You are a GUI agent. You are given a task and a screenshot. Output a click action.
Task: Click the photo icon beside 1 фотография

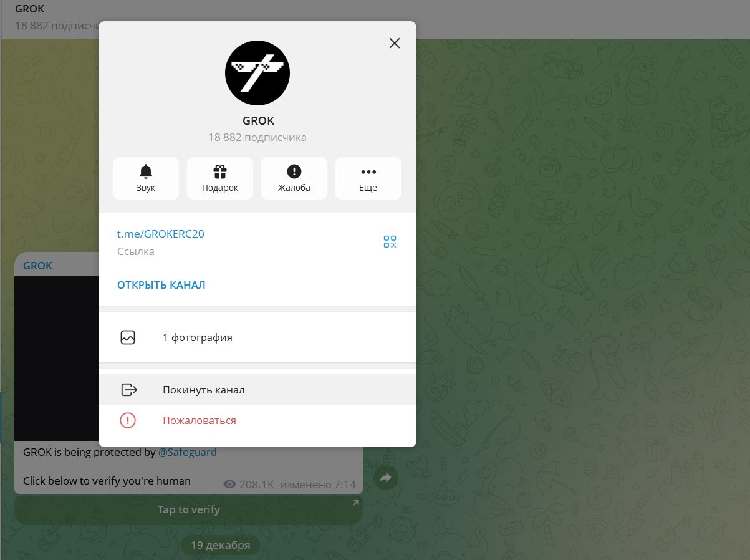click(128, 337)
